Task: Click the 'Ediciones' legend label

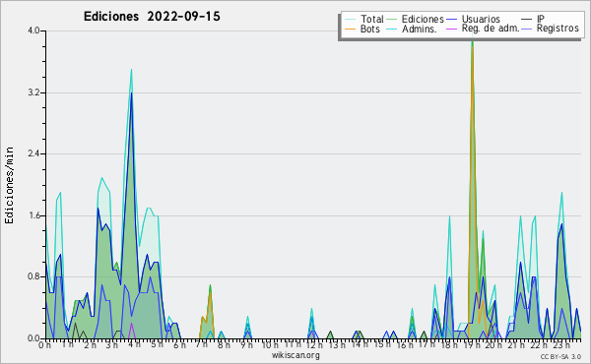Action: pyautogui.click(x=423, y=19)
